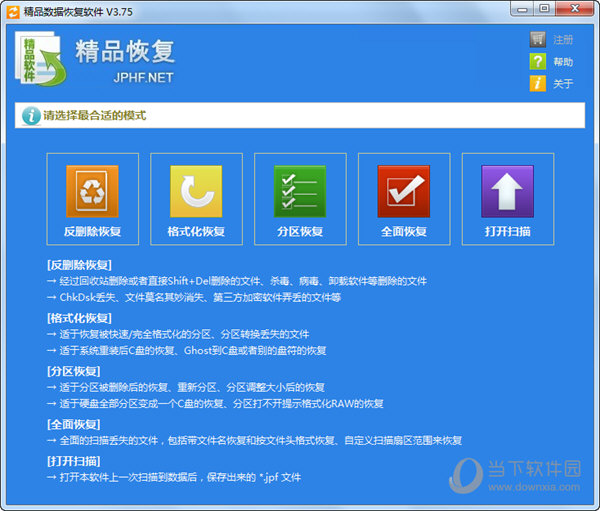Click the [打开扫描] description heading

coord(73,461)
